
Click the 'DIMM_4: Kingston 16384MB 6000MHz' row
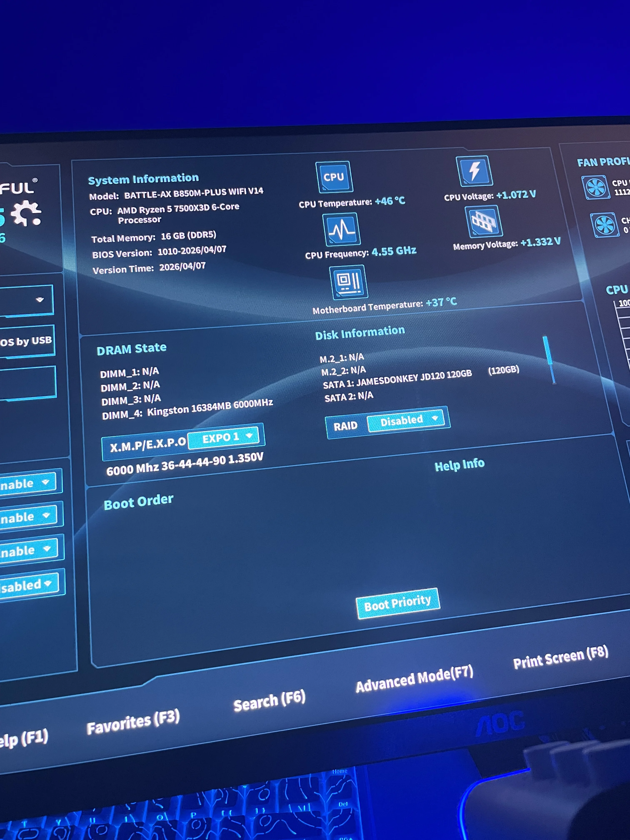click(x=187, y=409)
